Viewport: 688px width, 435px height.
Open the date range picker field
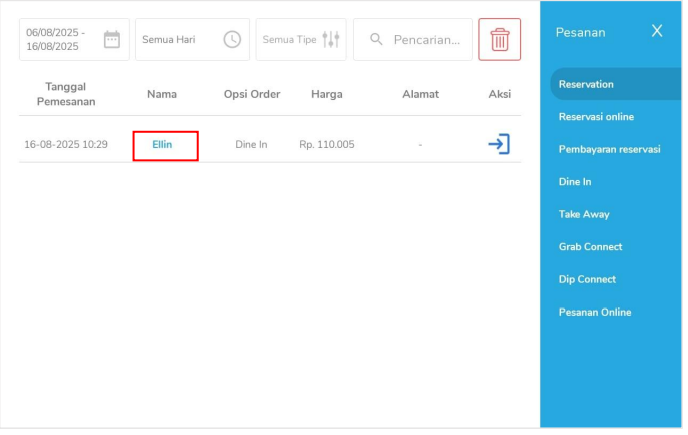tap(60, 40)
